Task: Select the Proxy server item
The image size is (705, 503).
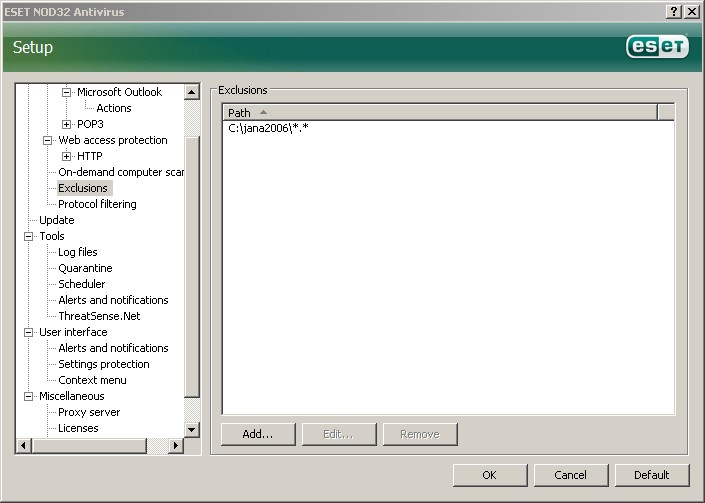Action: (89, 412)
